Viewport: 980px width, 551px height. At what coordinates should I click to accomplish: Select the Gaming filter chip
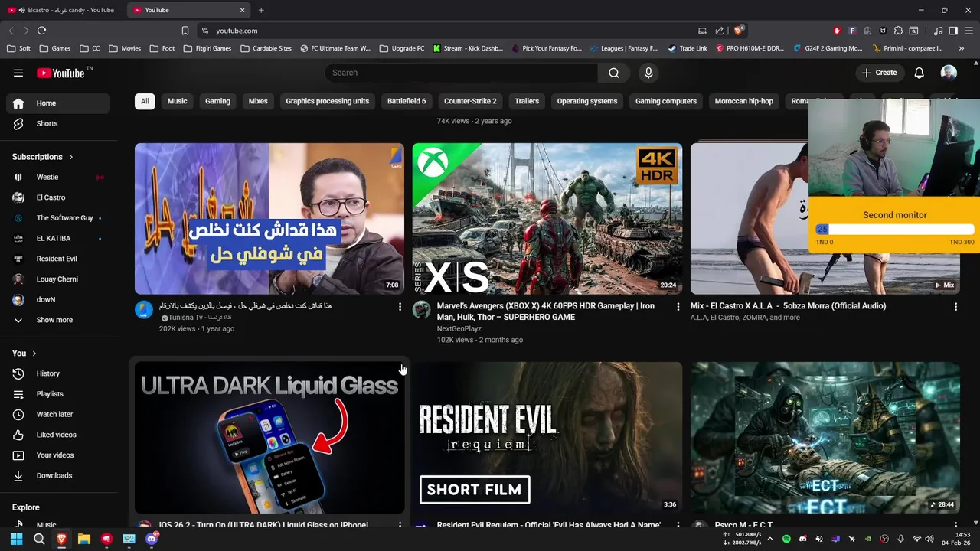(x=217, y=101)
